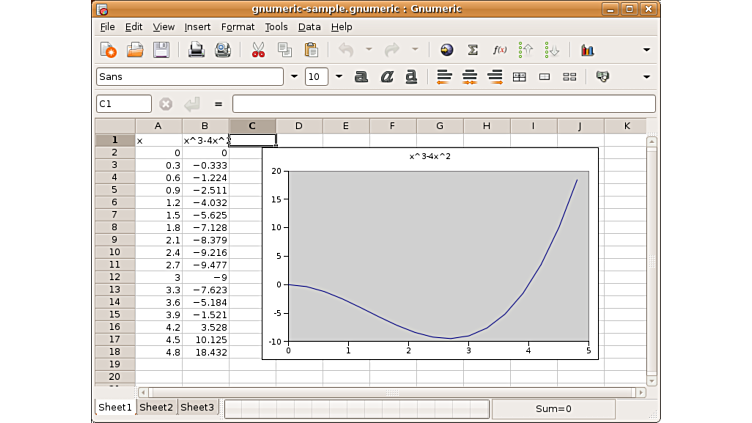Expand the font size dropdown

(338, 77)
